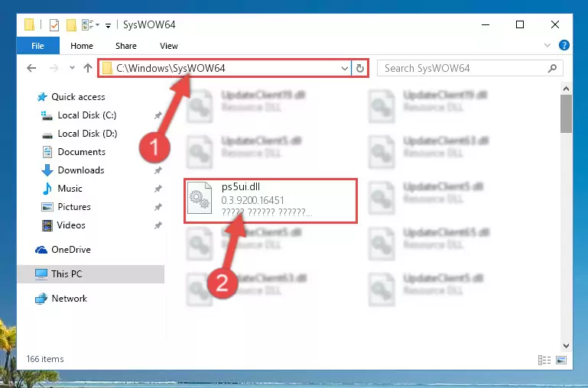
Task: Click the pin icon beside Pictures
Action: [158, 207]
